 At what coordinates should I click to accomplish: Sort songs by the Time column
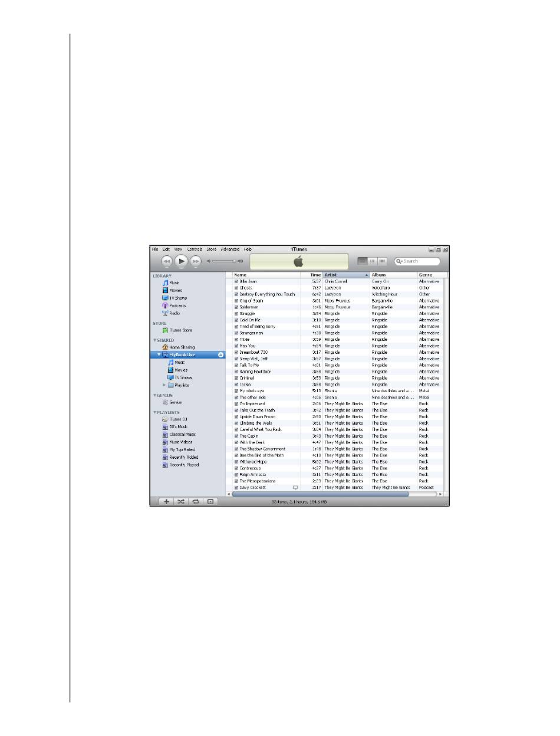tap(312, 275)
